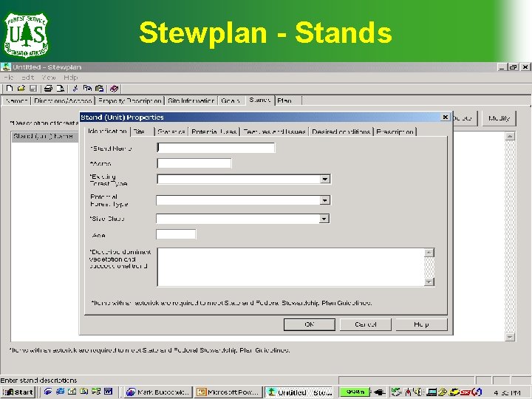Click the Stewplan icon in title bar
The height and width of the screenshot is (399, 532).
click(x=6, y=66)
